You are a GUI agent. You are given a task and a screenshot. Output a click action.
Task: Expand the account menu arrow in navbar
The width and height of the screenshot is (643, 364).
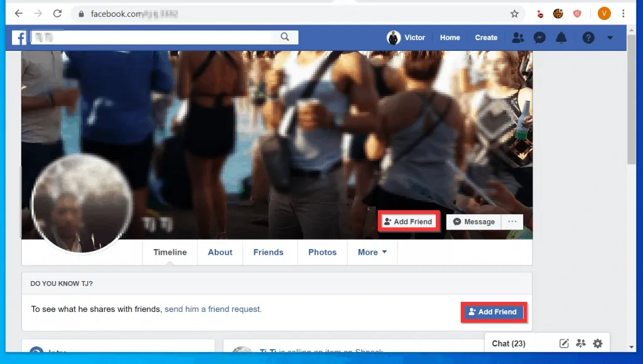(x=610, y=38)
